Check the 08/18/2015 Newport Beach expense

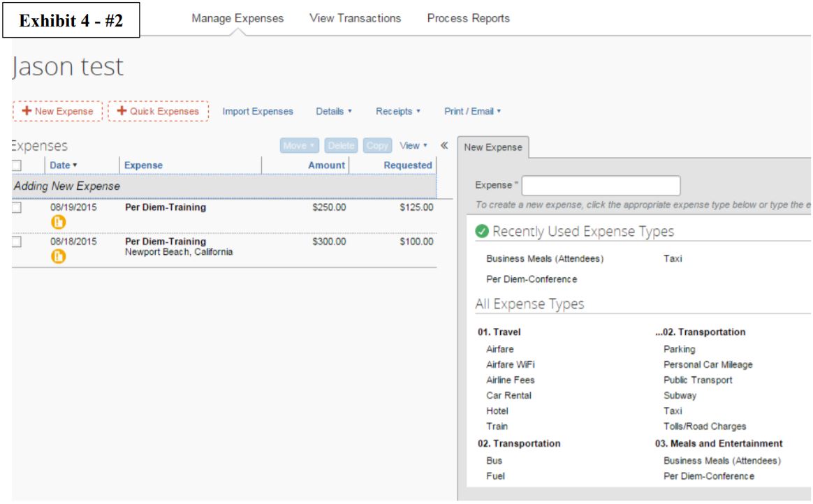(x=17, y=242)
